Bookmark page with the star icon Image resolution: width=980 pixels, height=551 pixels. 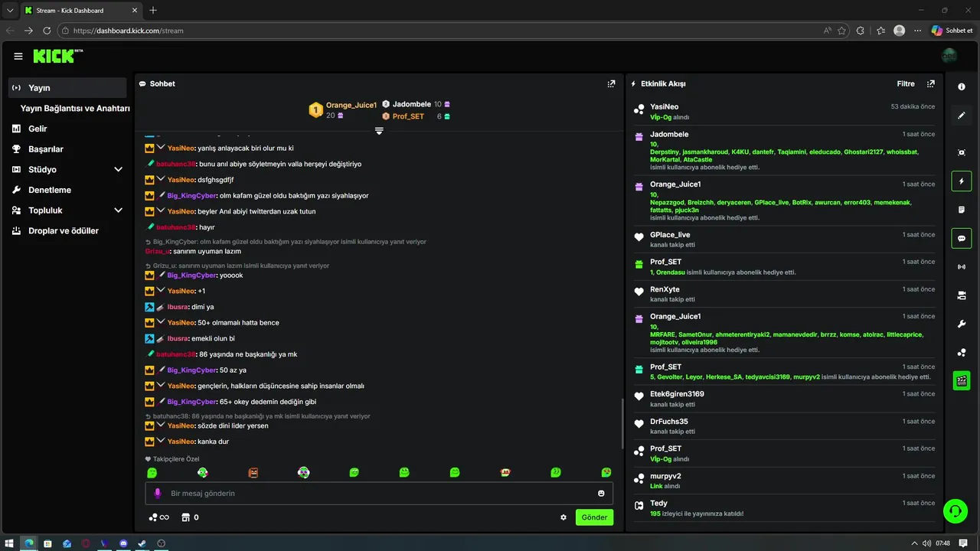[x=842, y=31]
